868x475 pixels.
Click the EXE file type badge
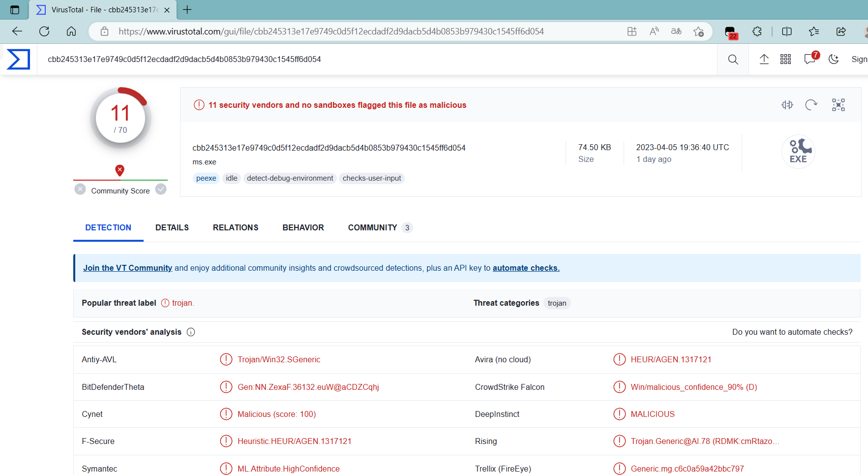798,151
